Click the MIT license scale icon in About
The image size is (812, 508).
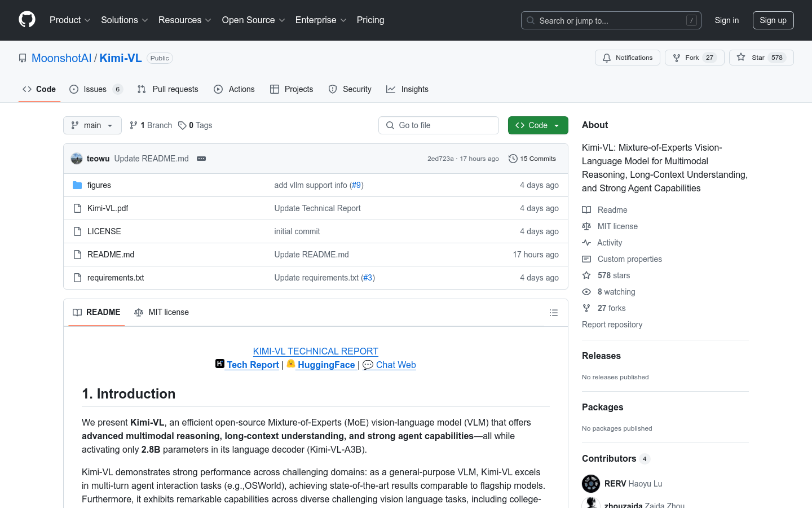(586, 226)
